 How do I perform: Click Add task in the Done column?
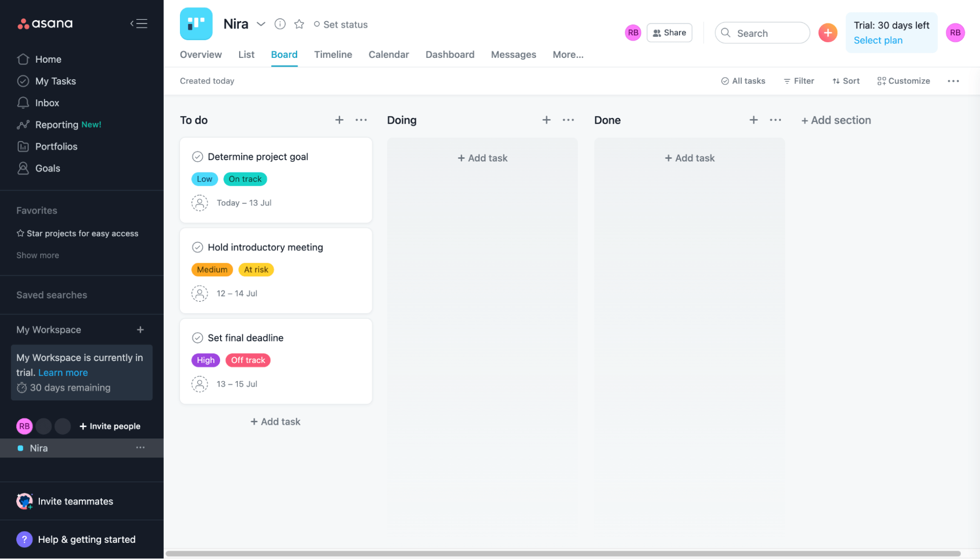tap(689, 158)
